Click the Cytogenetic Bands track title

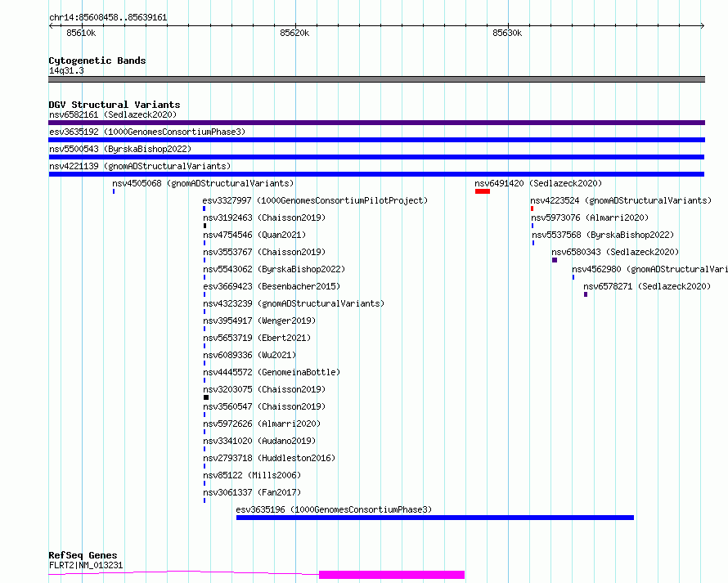click(97, 61)
